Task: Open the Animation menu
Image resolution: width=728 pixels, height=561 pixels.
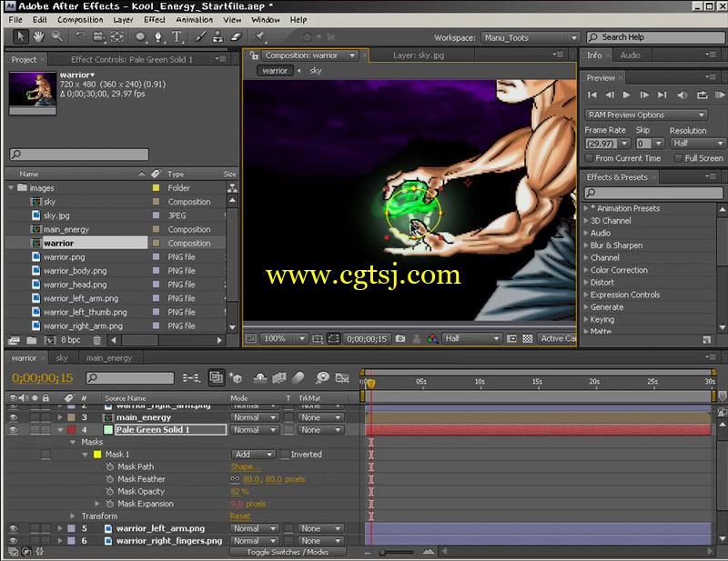Action: pos(195,20)
